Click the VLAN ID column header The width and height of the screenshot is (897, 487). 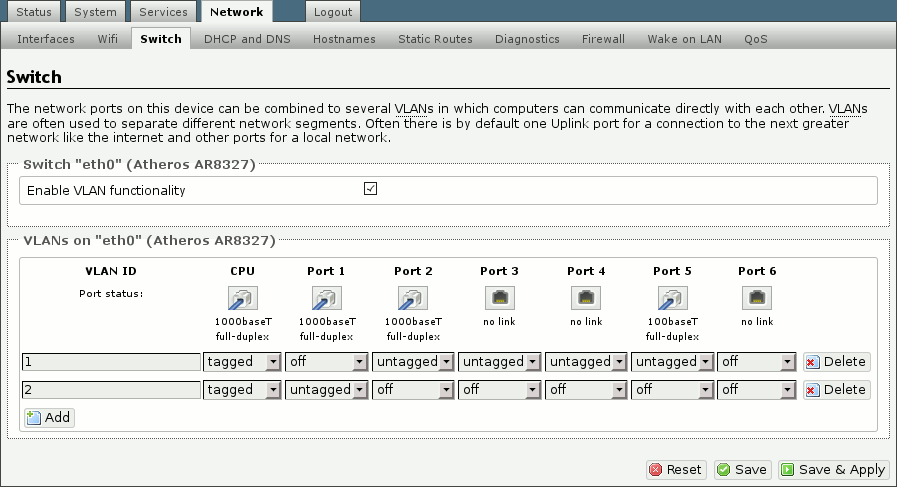click(x=111, y=271)
